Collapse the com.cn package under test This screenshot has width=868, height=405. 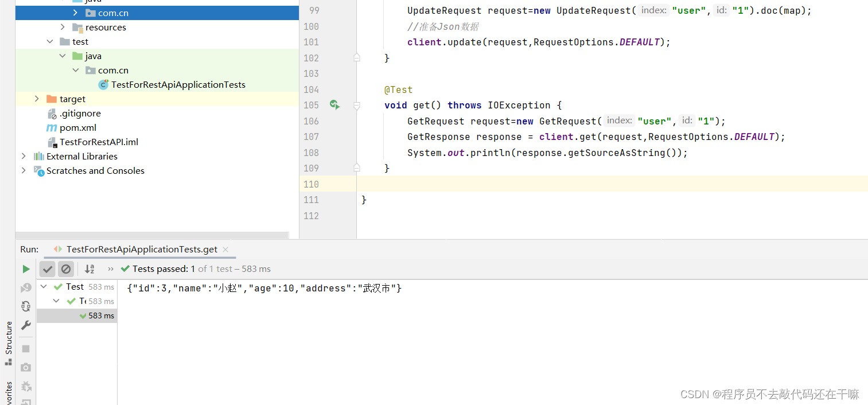(x=75, y=70)
